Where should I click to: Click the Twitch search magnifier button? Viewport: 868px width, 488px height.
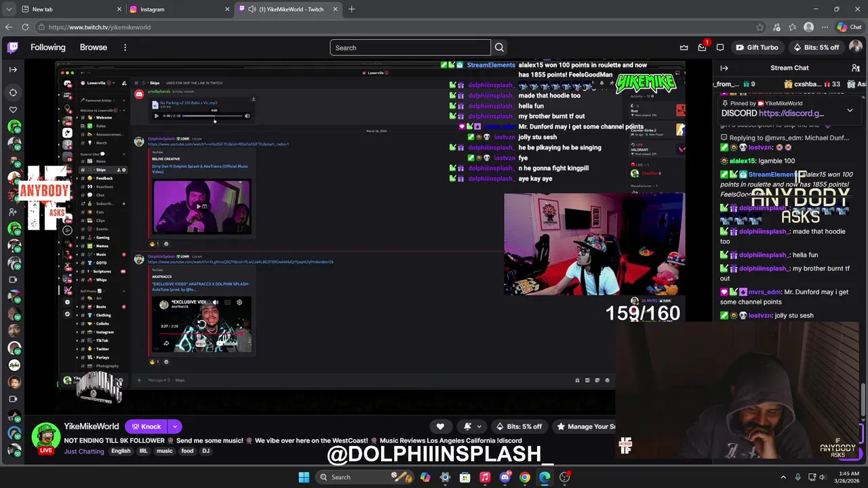(499, 47)
